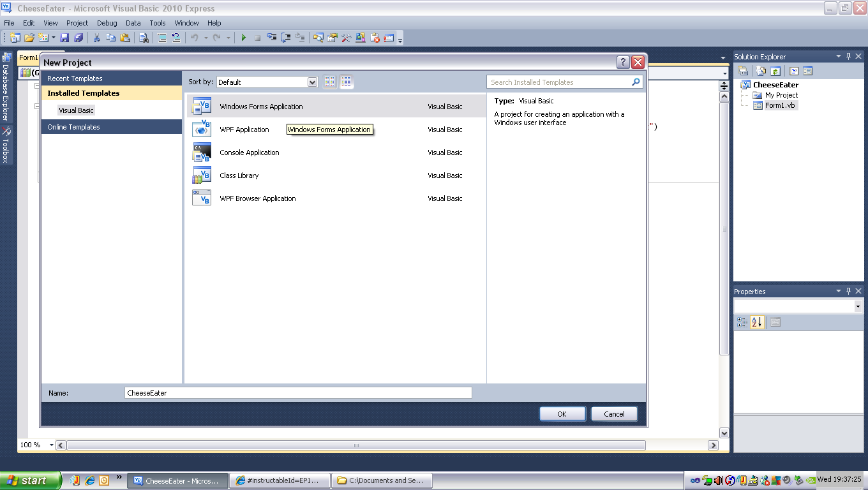
Task: Choose Windows Forms Application template
Action: [336, 107]
